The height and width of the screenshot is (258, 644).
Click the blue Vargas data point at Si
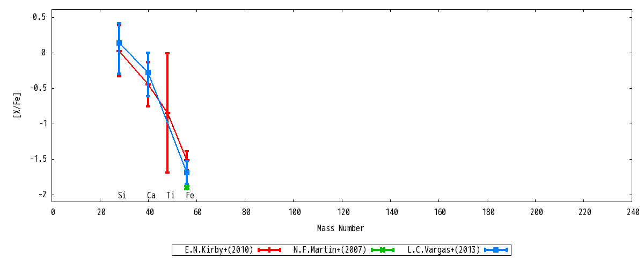(119, 43)
